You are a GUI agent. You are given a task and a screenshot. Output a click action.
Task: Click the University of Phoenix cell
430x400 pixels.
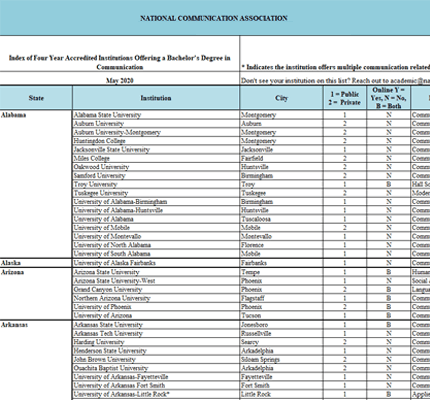156,307
